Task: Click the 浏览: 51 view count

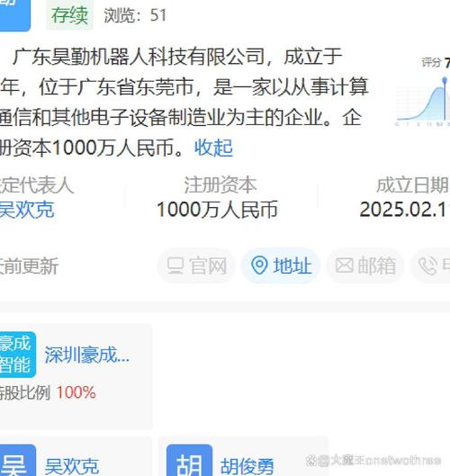Action: pyautogui.click(x=135, y=15)
